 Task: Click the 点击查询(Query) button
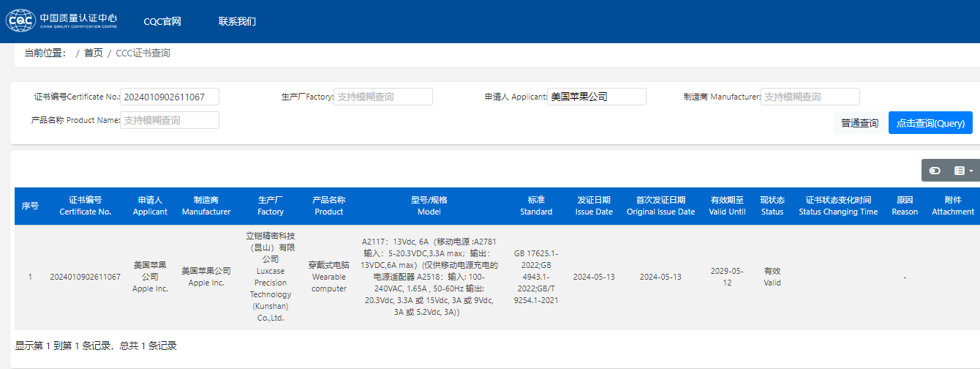pos(930,123)
